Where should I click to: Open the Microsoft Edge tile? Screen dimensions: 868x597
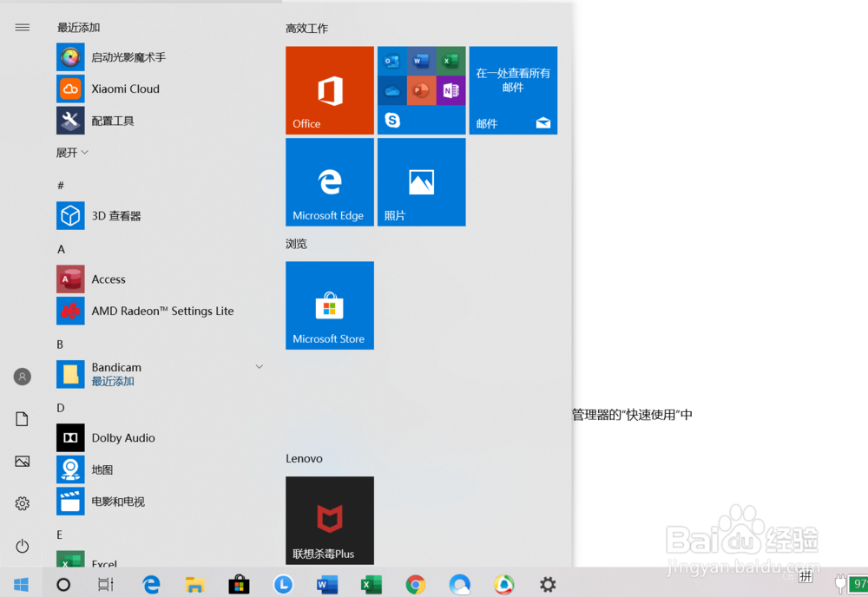[330, 182]
